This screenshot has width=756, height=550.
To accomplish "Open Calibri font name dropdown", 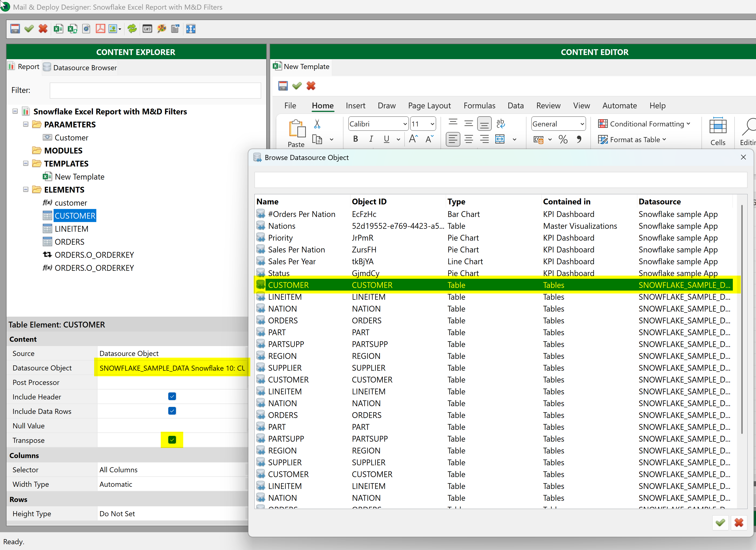I will point(405,124).
